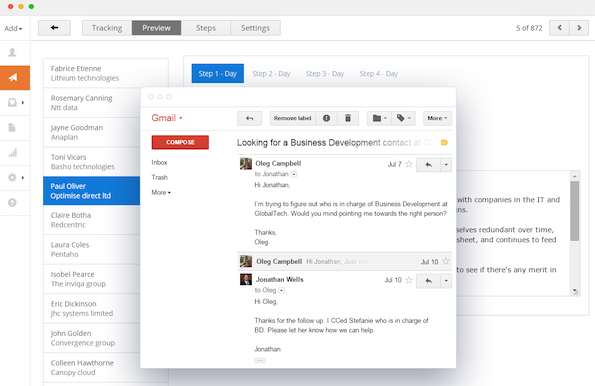Open the person contacts sidebar icon

click(12, 52)
